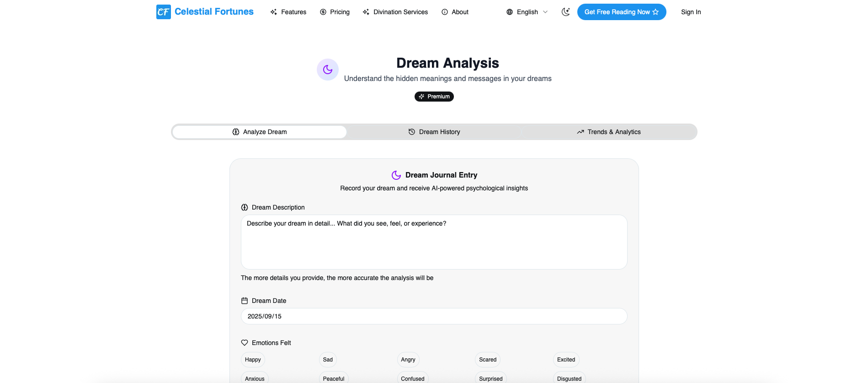
Task: Click the Emotions Felt label
Action: pos(272,343)
